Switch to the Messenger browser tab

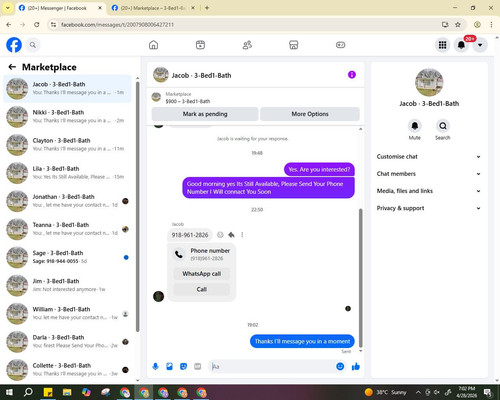[x=60, y=8]
